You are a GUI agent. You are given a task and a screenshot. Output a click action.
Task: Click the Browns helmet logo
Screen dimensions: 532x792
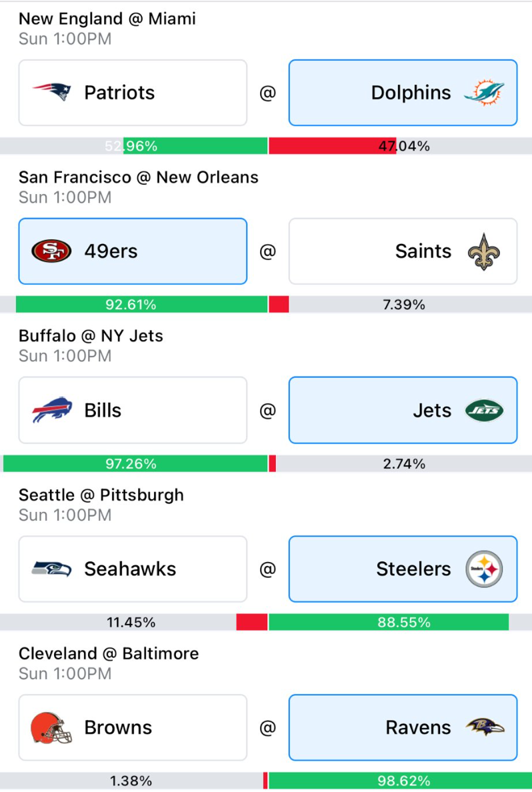(x=51, y=727)
